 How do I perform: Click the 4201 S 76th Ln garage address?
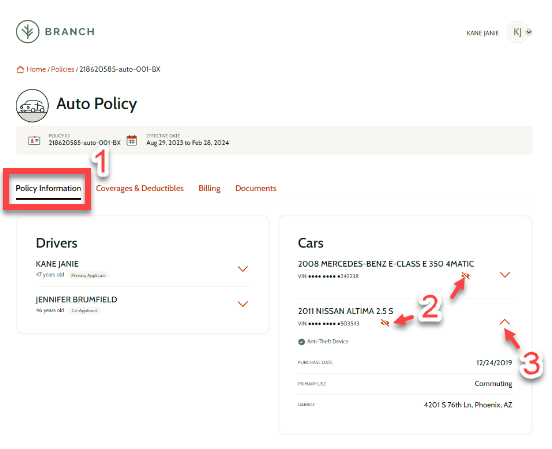(x=468, y=405)
